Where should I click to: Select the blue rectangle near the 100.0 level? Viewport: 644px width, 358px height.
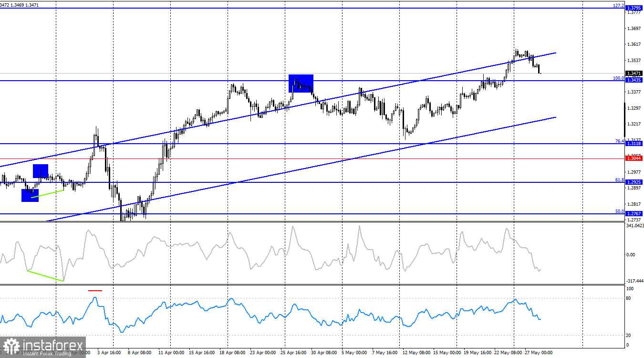[x=301, y=83]
